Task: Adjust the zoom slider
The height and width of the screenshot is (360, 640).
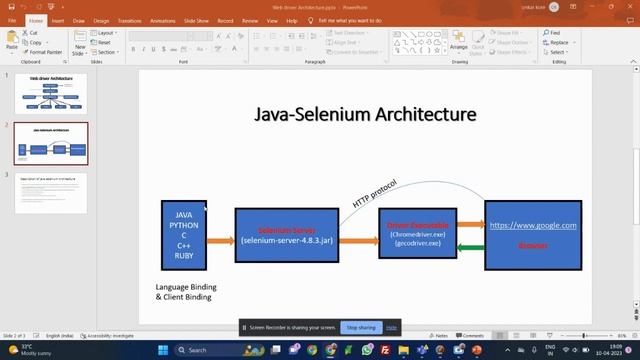Action: [x=584, y=336]
